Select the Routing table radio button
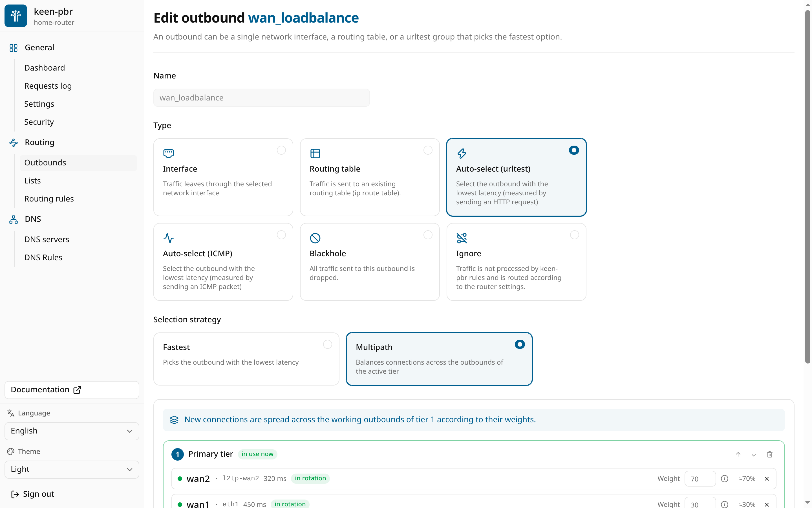Screen dimensions: 812x508 point(428,150)
